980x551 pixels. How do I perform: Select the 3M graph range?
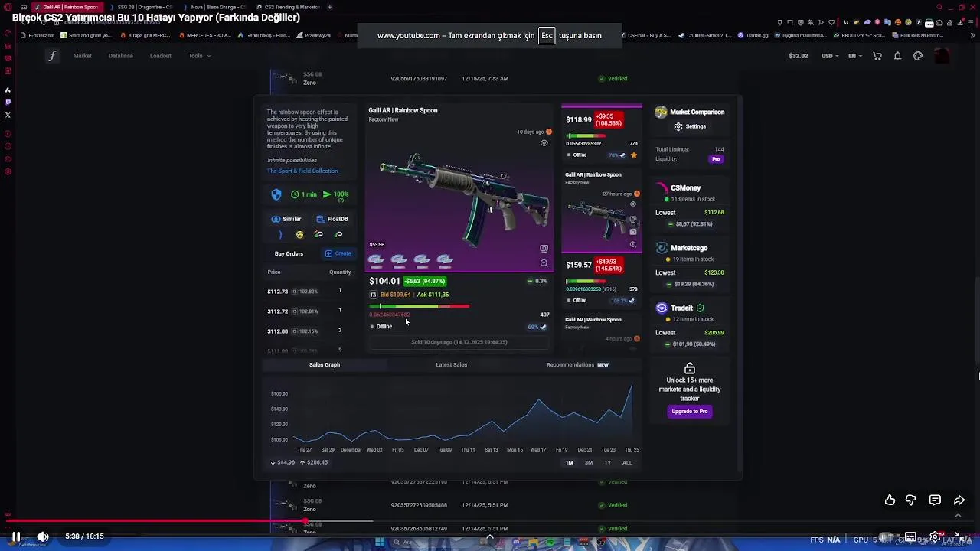588,463
